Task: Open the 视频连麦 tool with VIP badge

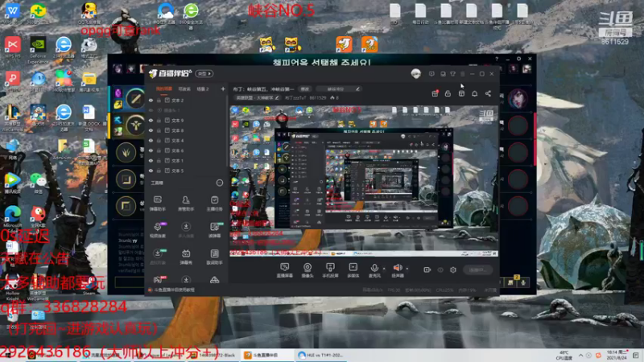Action: pos(158,230)
